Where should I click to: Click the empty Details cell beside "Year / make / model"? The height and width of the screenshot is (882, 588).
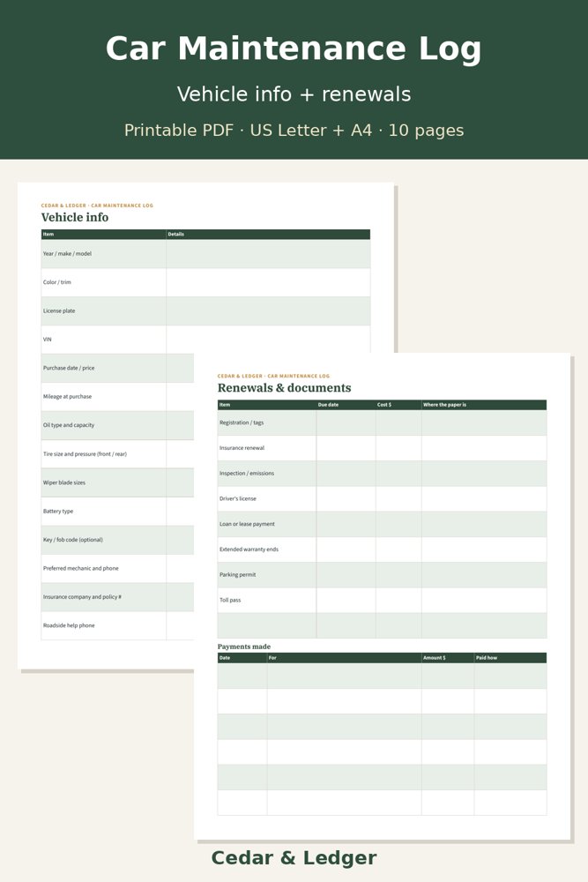[268, 254]
